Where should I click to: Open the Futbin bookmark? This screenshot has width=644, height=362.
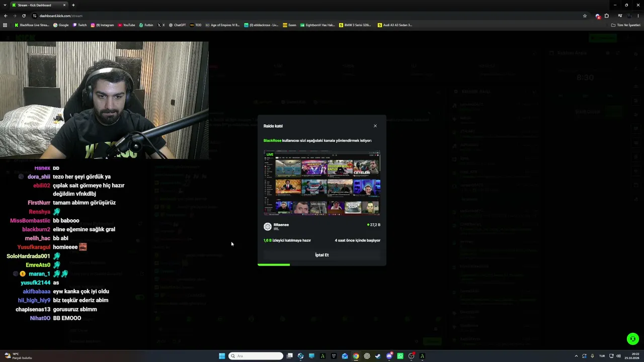coord(146,25)
